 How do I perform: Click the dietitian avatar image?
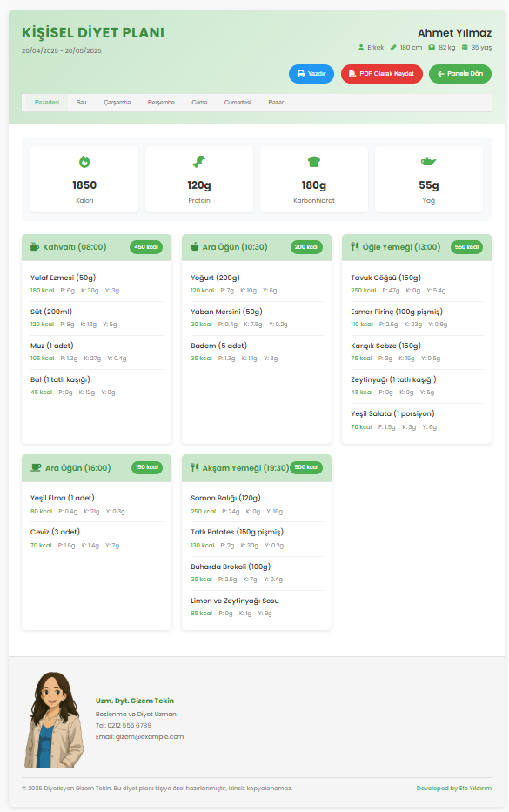click(x=54, y=720)
